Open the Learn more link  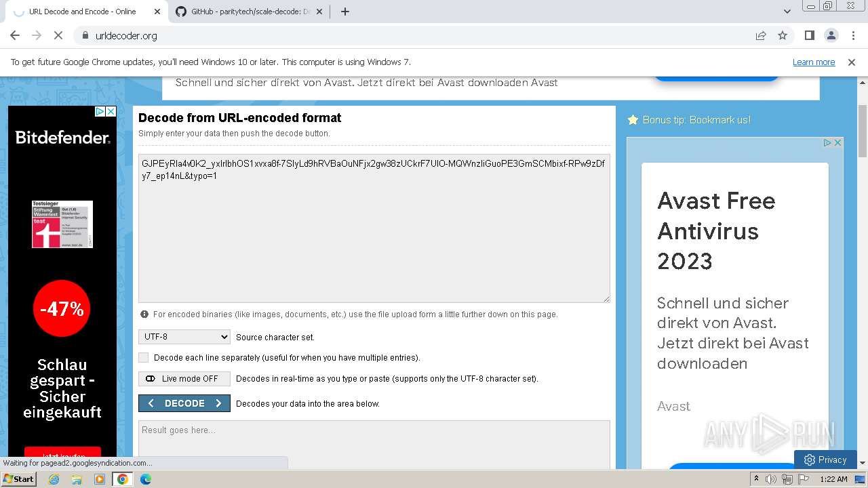[x=814, y=62]
